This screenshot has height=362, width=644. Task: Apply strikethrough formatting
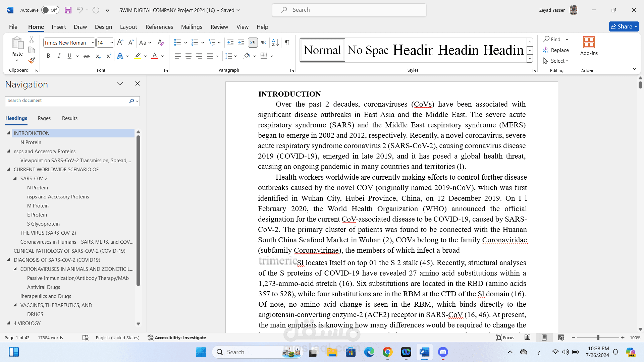(x=87, y=56)
